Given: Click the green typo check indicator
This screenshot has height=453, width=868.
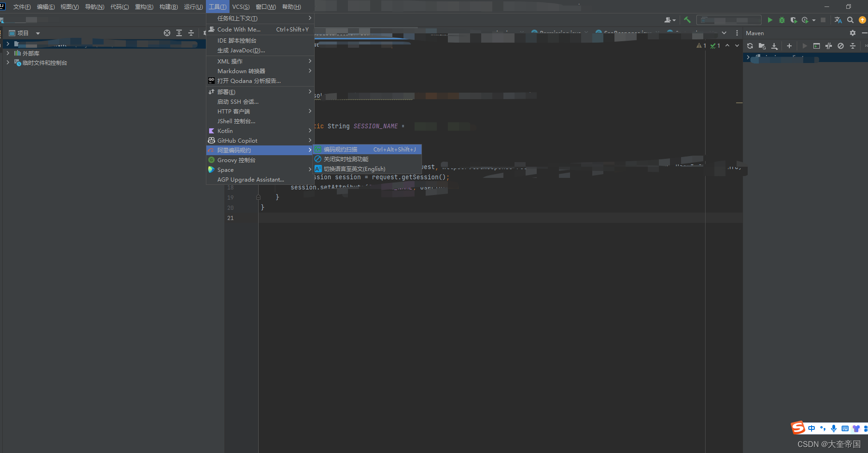Looking at the screenshot, I should (715, 45).
